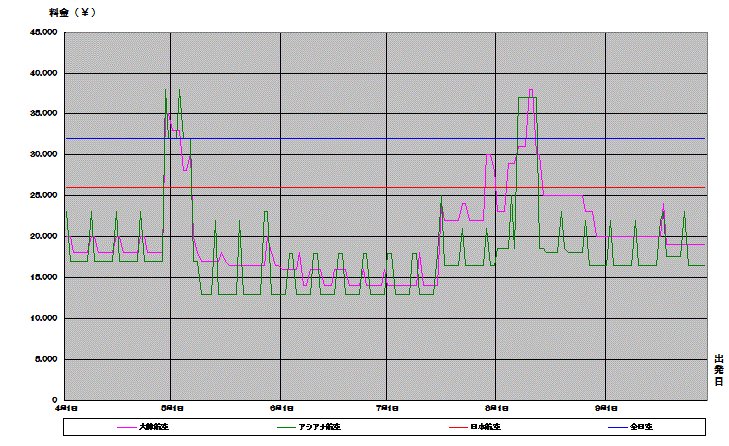Click the 8月1日 x-axis label
The height and width of the screenshot is (446, 729).
(x=496, y=408)
